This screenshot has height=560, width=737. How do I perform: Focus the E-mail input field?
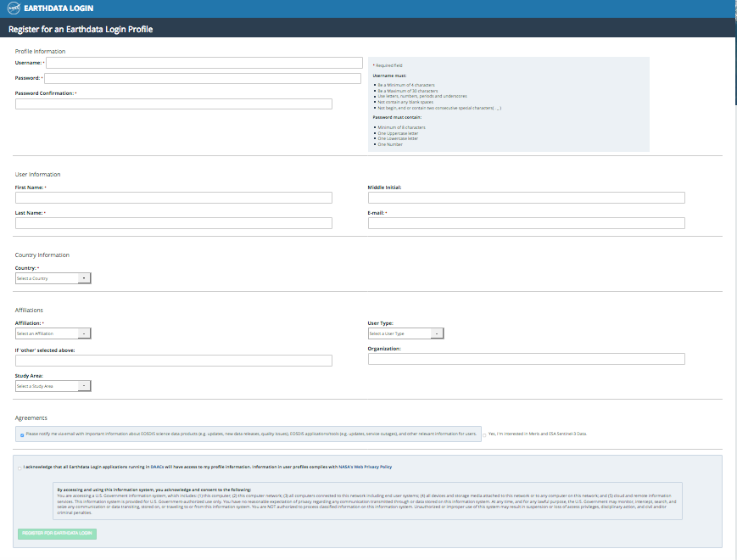point(527,223)
